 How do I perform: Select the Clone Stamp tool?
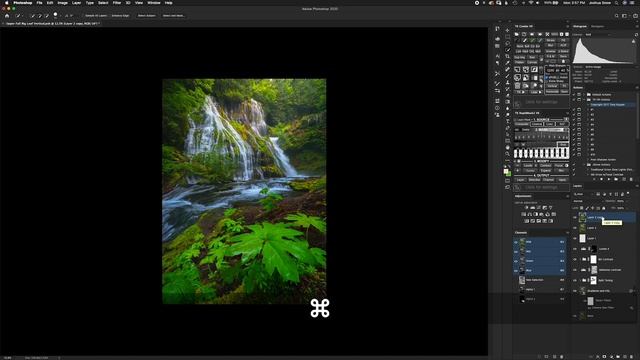pos(507,82)
